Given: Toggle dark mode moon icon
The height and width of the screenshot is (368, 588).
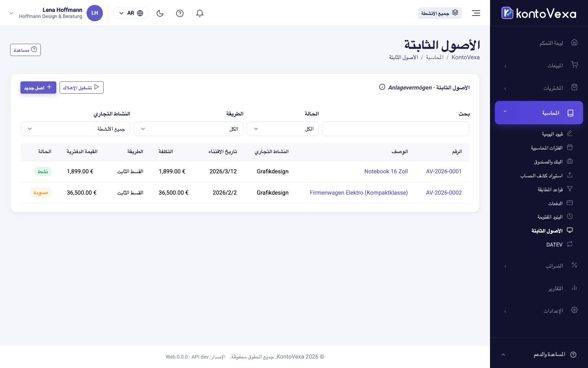Looking at the screenshot, I should click(160, 13).
